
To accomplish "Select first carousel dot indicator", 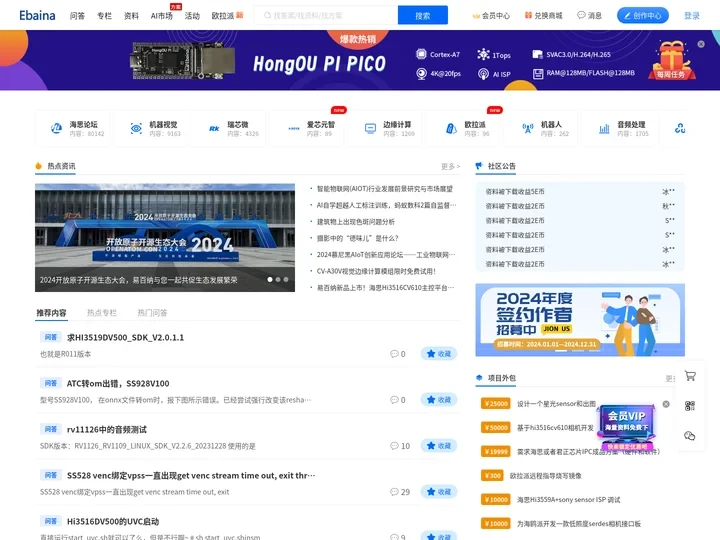I will point(270,279).
